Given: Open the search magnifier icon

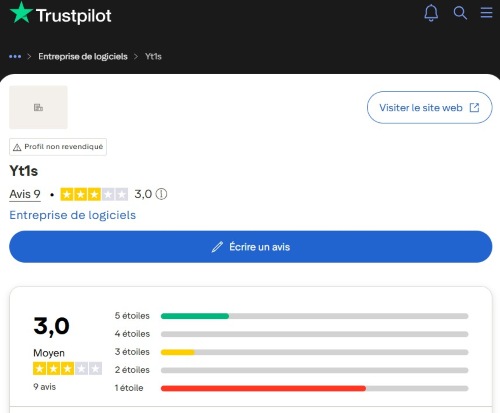Looking at the screenshot, I should tap(460, 13).
